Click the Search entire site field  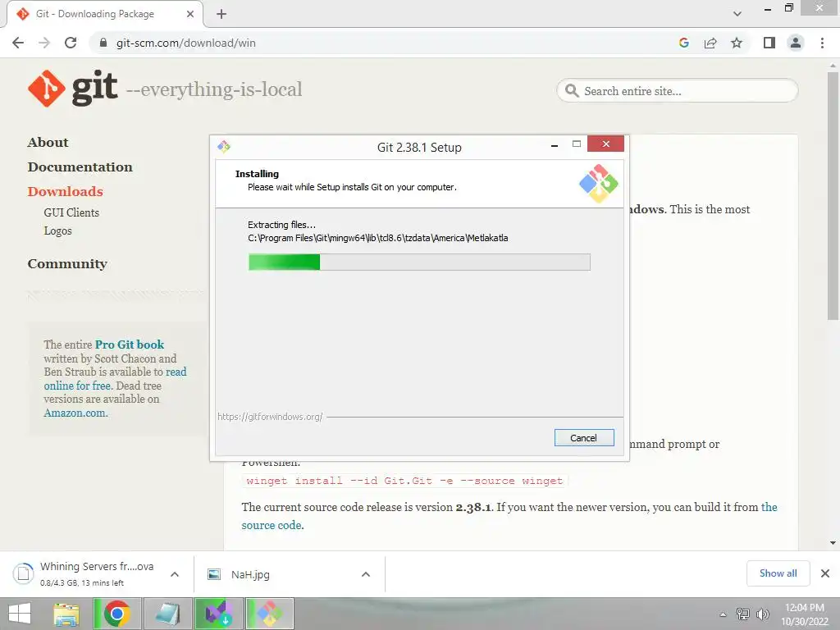tap(677, 91)
